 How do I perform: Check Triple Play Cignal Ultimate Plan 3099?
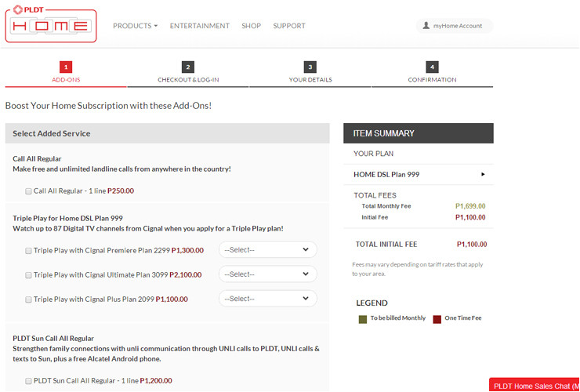click(x=29, y=275)
